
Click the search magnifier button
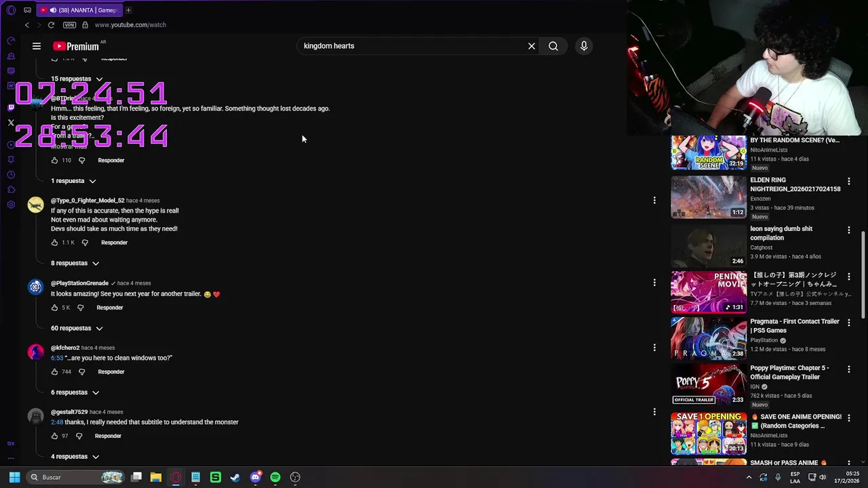coord(553,46)
